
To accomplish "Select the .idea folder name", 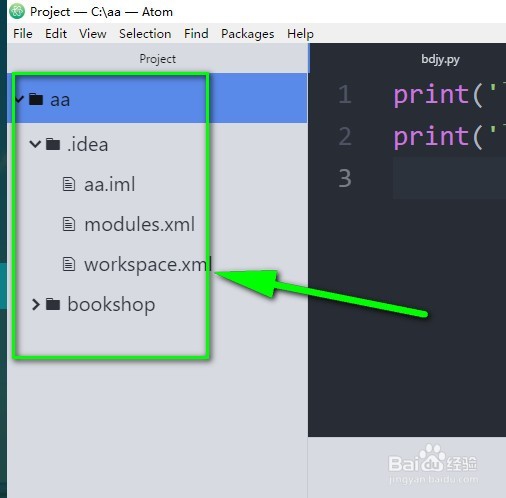I will [88, 145].
